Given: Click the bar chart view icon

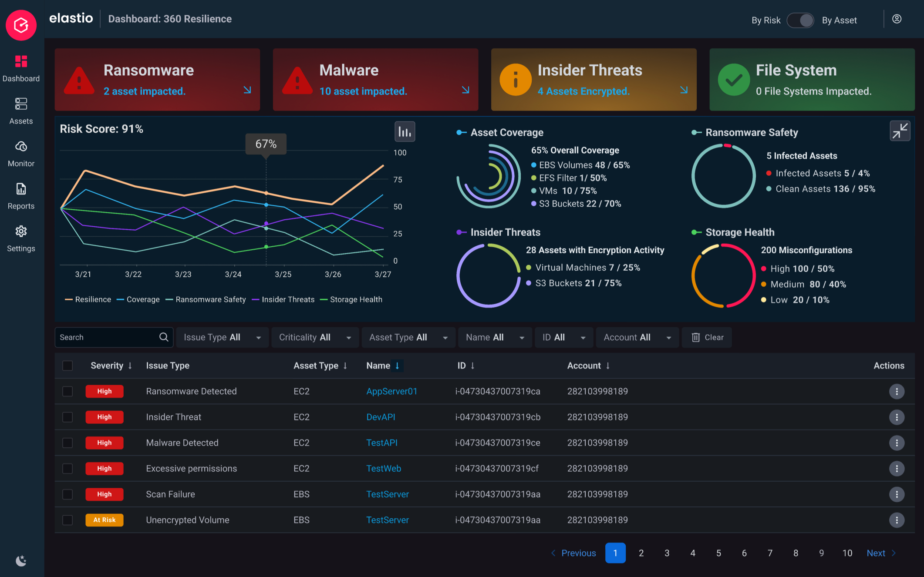Looking at the screenshot, I should click(x=405, y=131).
